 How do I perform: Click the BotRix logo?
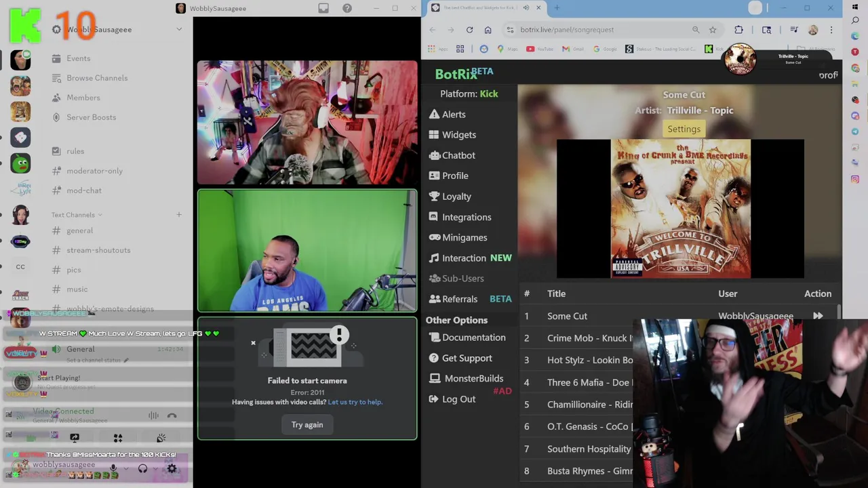(464, 73)
